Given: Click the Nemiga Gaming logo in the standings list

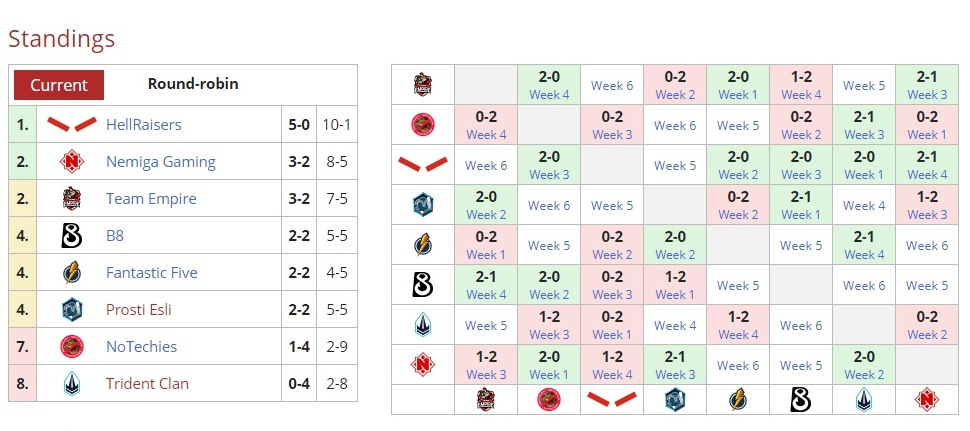Looking at the screenshot, I should [71, 162].
